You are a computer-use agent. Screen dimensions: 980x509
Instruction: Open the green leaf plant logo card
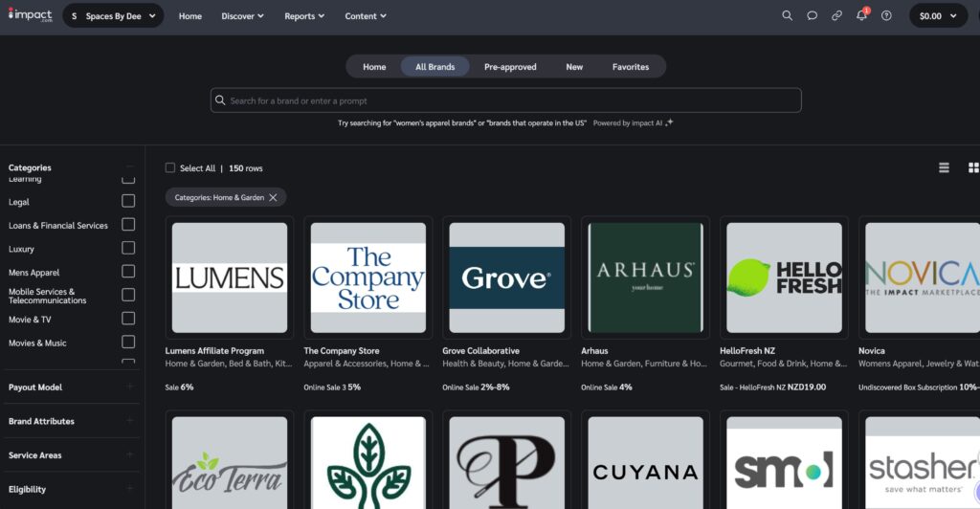point(368,463)
